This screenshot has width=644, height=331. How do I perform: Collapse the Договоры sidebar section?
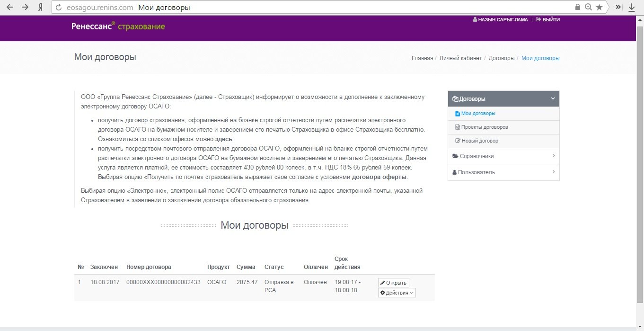point(503,98)
